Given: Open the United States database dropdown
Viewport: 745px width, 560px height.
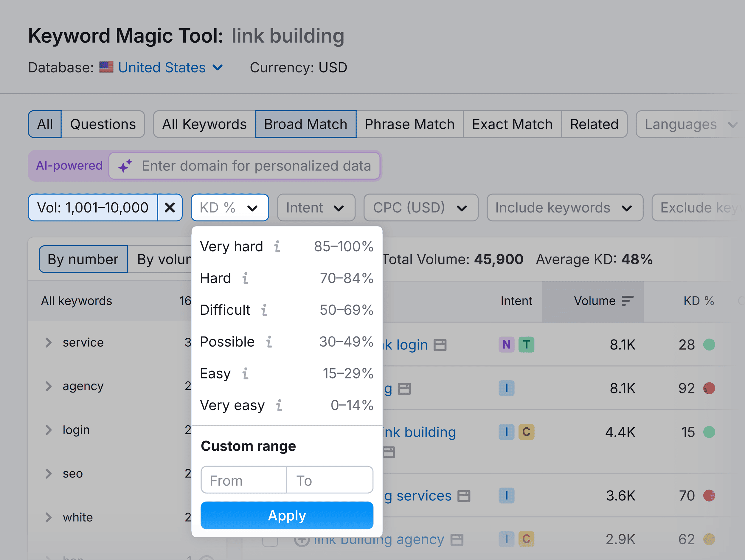Looking at the screenshot, I should click(170, 67).
